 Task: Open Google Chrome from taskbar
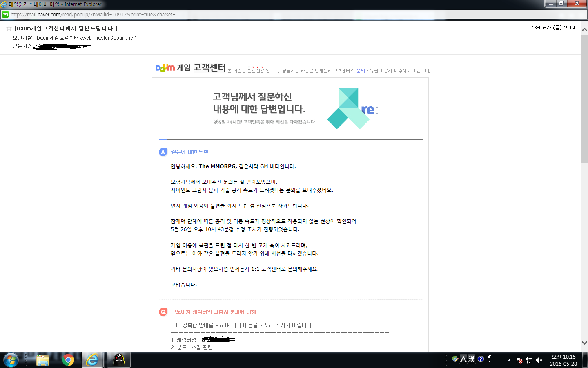point(68,360)
